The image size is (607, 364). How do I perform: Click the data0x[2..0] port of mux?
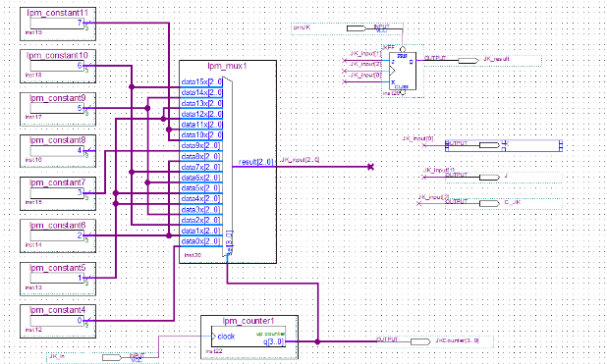click(201, 241)
